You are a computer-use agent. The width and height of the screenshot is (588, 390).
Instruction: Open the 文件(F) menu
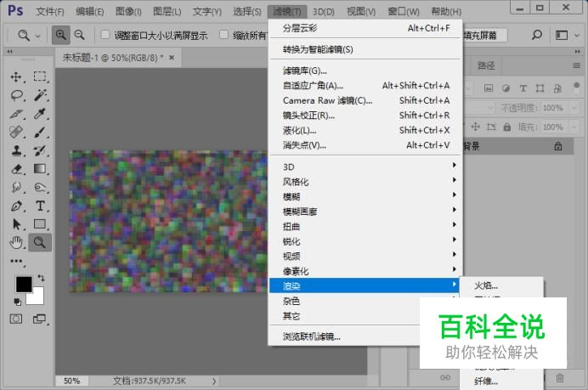click(x=50, y=12)
